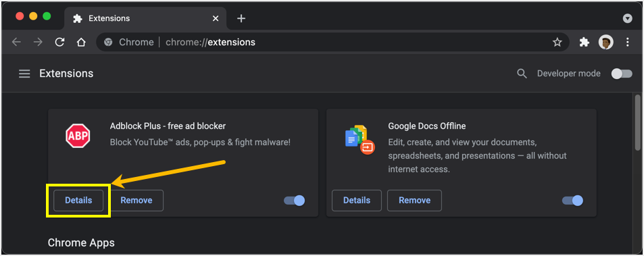Open the Home page button

coord(81,43)
